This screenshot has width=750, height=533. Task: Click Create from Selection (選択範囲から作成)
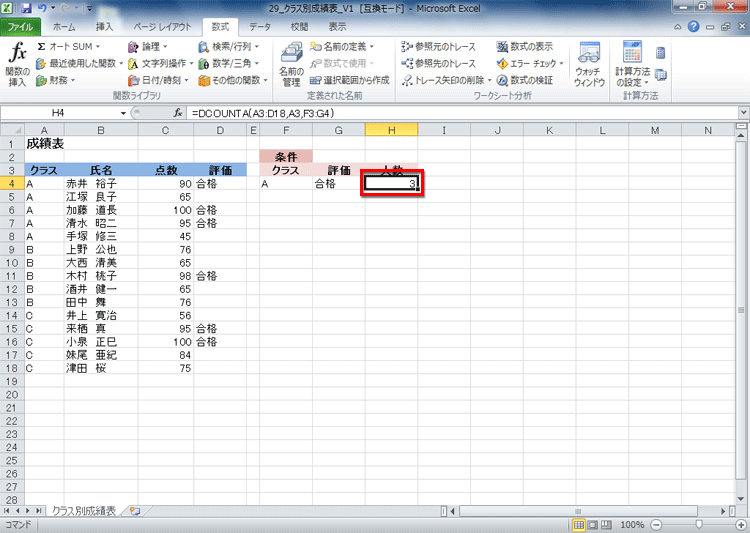350,80
